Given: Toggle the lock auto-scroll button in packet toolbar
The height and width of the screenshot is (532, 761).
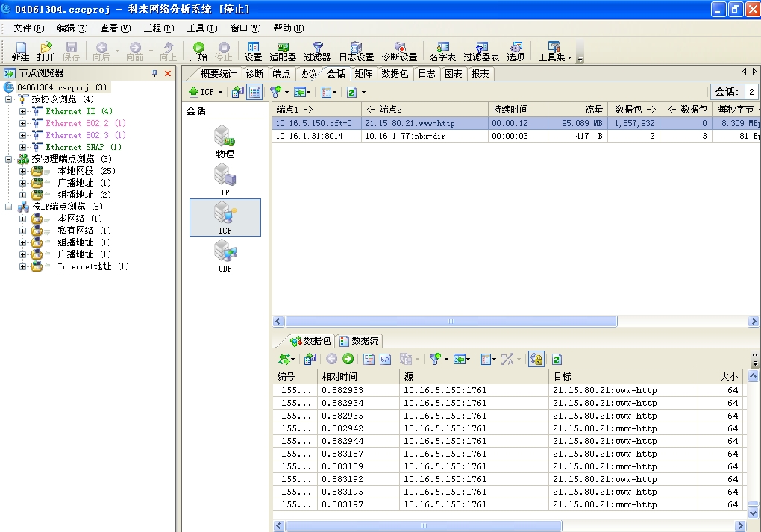Looking at the screenshot, I should click(x=536, y=359).
